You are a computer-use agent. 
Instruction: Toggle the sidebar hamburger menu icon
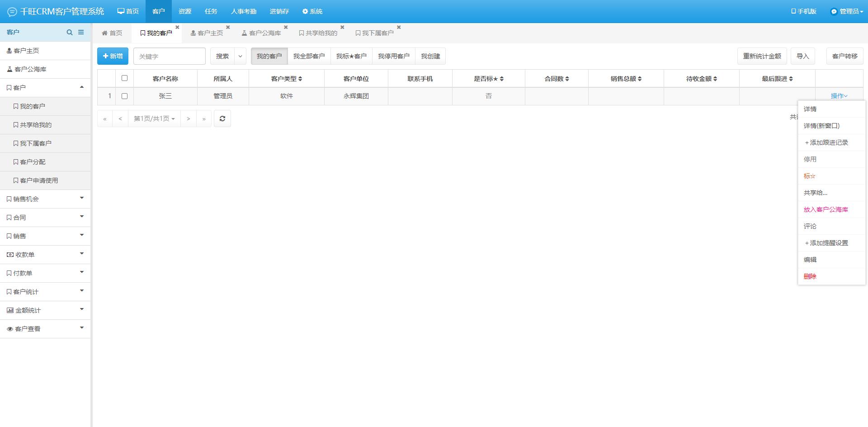click(81, 32)
